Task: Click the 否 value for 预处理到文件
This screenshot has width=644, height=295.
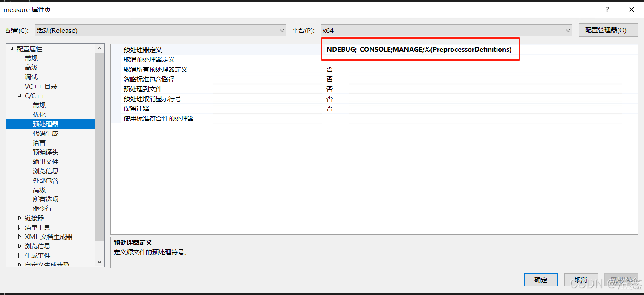Action: point(330,89)
